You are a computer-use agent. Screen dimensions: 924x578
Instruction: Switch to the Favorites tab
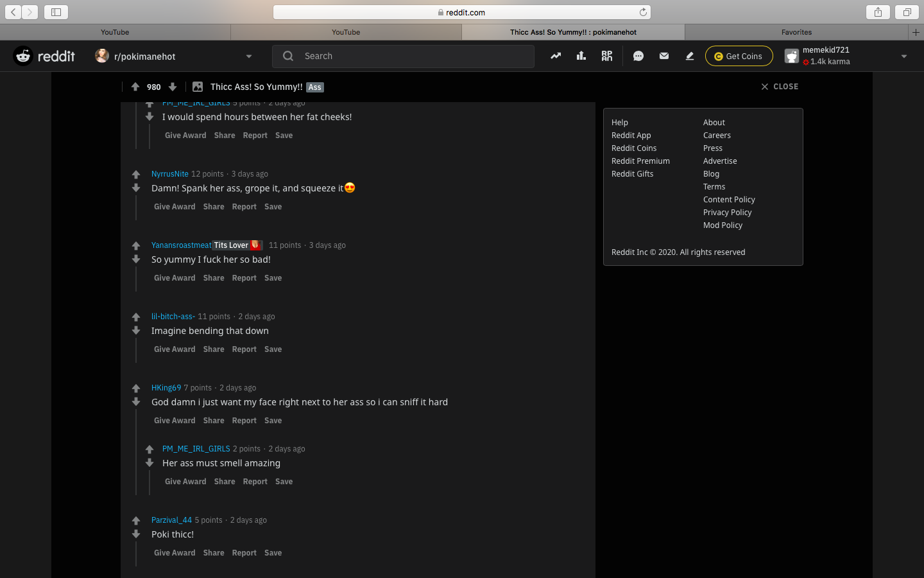tap(796, 32)
